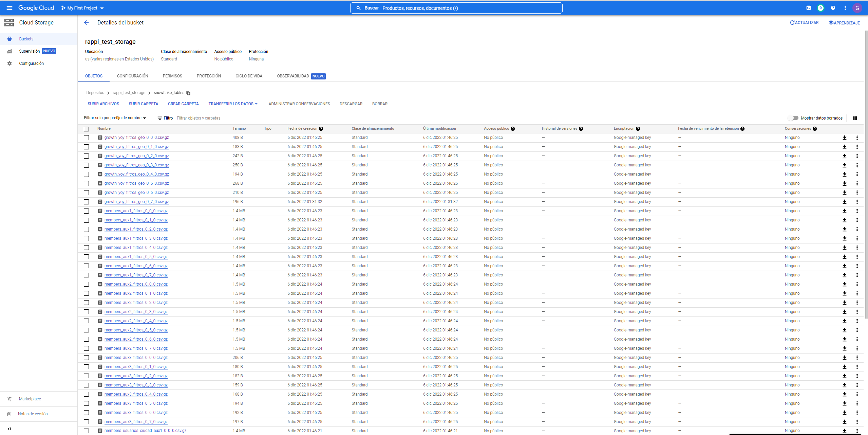Open members_usuarios_ciudad_aux1_0_0_0.csv.gz file link
868x435 pixels.
click(x=145, y=431)
